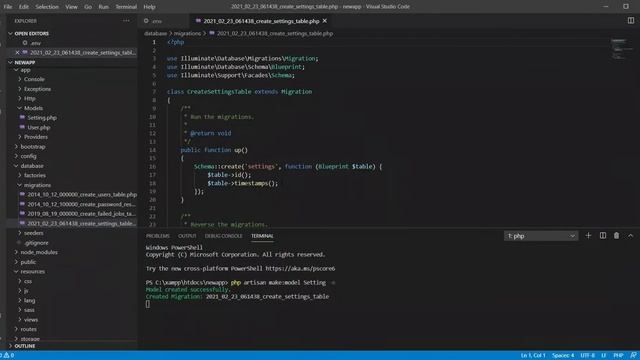Open Setting.php file icon under Models
Image resolution: width=640 pixels, height=360 pixels.
pos(22,118)
